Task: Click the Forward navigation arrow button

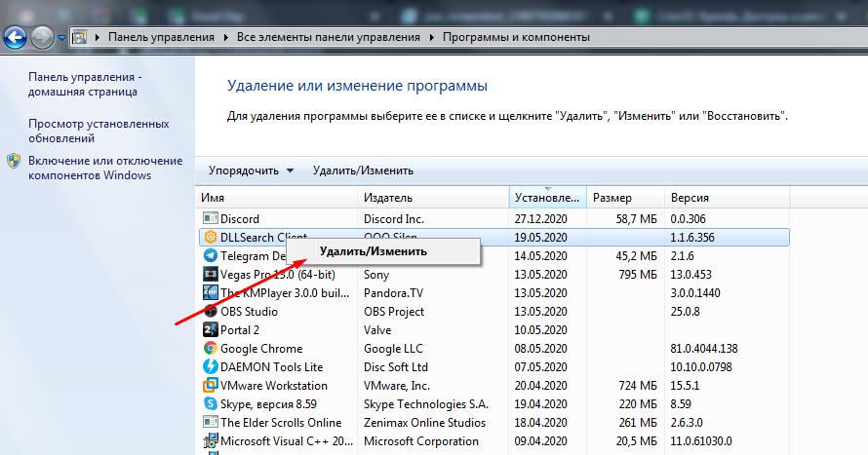Action: pos(42,38)
